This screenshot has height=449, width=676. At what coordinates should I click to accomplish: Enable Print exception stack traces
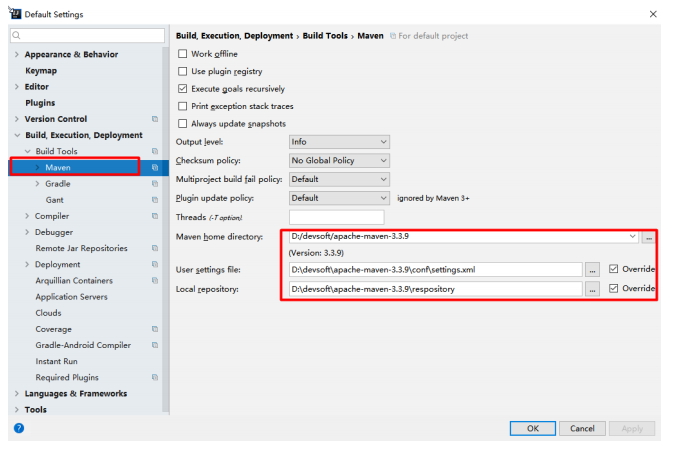pos(182,106)
